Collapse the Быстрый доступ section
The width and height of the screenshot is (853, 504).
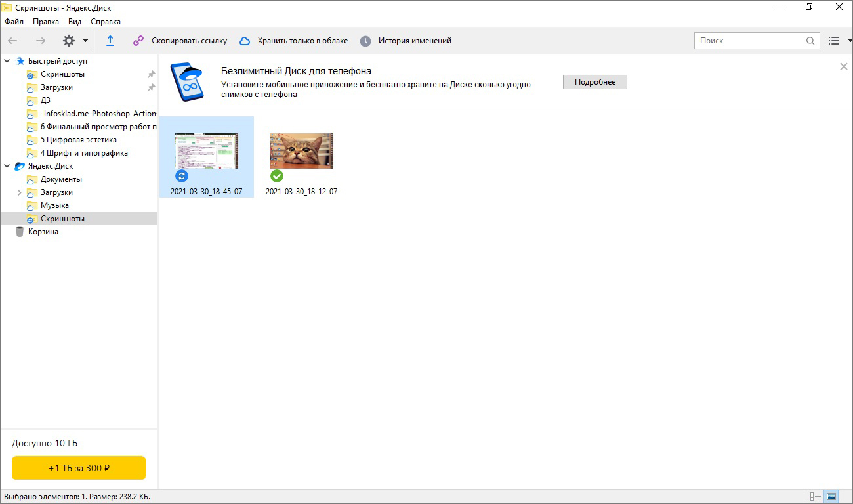tap(7, 61)
